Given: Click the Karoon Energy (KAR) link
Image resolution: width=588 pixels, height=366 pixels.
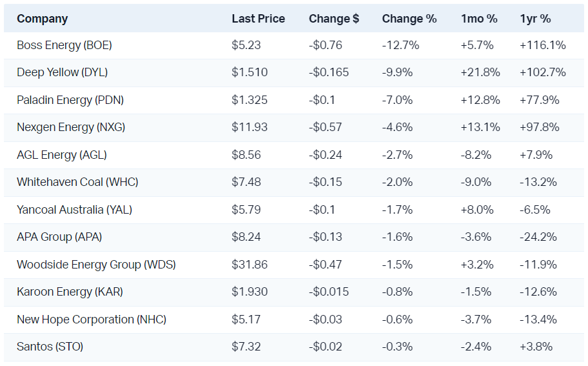Looking at the screenshot, I should [x=70, y=292].
